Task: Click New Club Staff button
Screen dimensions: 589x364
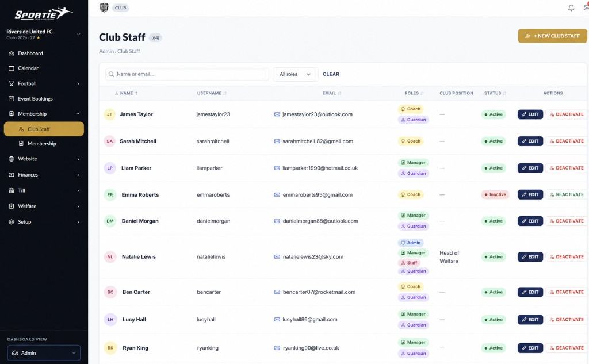Action: [x=552, y=36]
